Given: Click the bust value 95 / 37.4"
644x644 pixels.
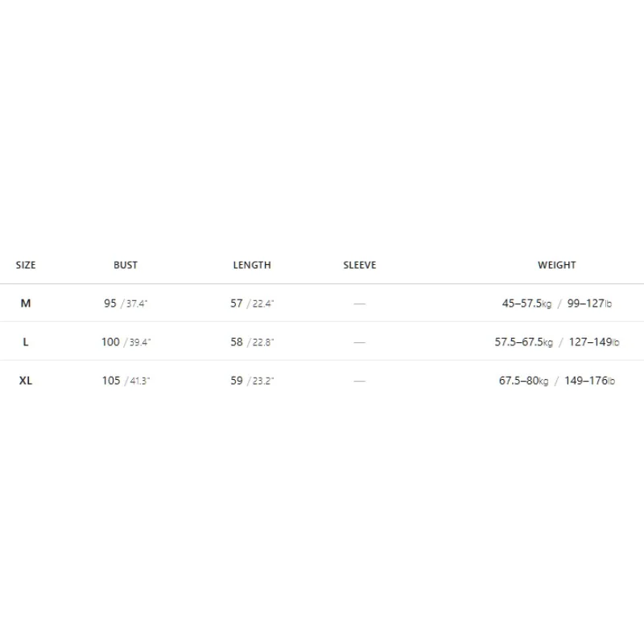Looking at the screenshot, I should pos(126,303).
